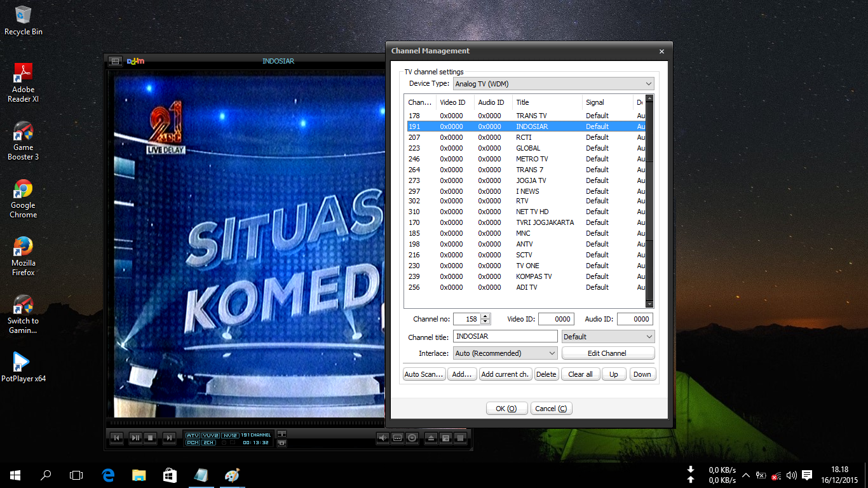Click the network wifi tray icon
This screenshot has height=488, width=868.
click(776, 475)
